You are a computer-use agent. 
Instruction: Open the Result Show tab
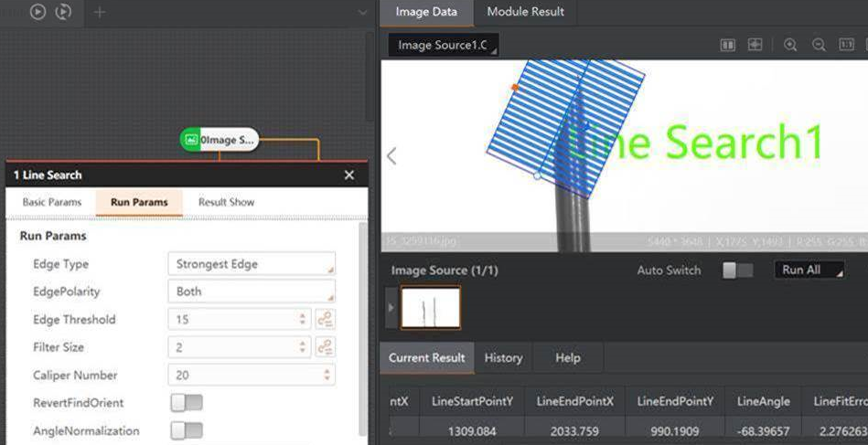226,202
